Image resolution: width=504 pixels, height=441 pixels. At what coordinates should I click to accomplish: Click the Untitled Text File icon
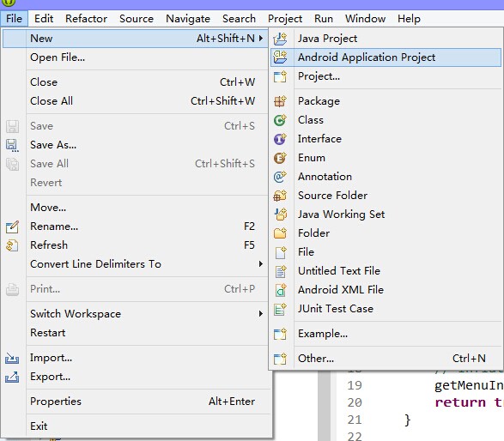(280, 271)
